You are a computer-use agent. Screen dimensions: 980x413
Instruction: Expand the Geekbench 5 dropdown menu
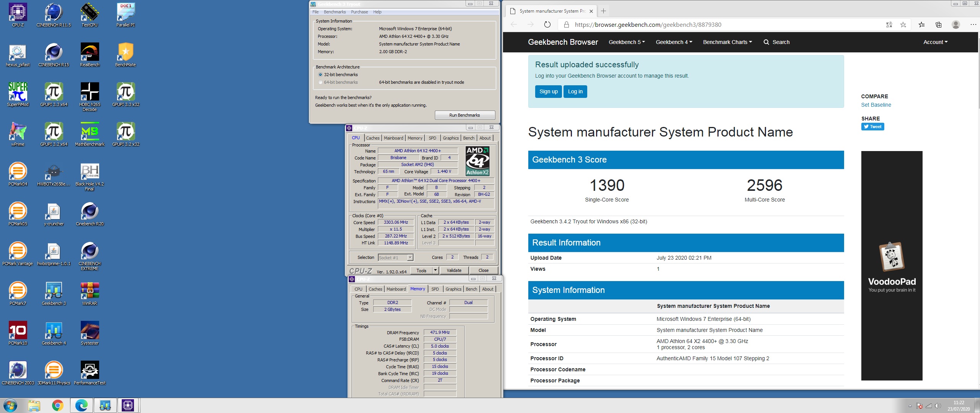[x=627, y=42]
